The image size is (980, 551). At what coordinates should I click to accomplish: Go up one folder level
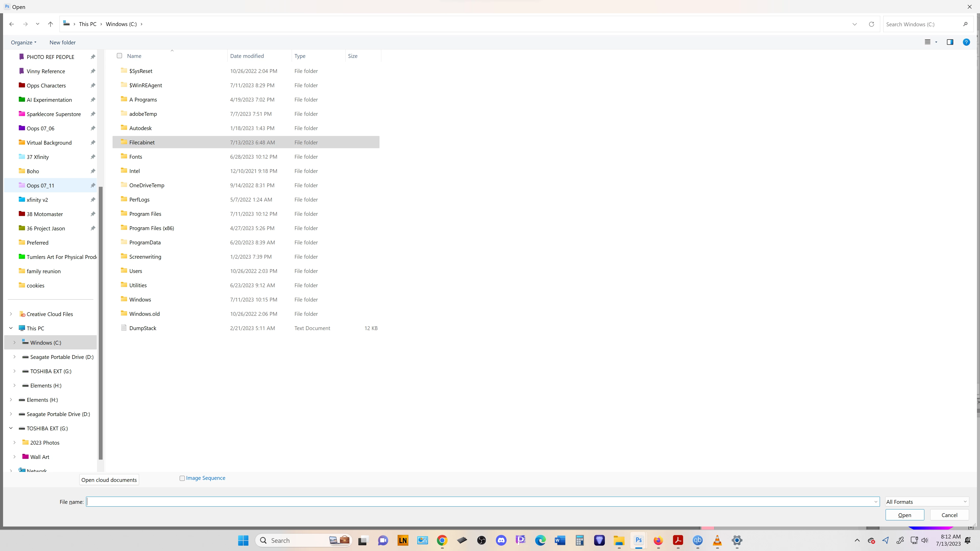pyautogui.click(x=50, y=24)
